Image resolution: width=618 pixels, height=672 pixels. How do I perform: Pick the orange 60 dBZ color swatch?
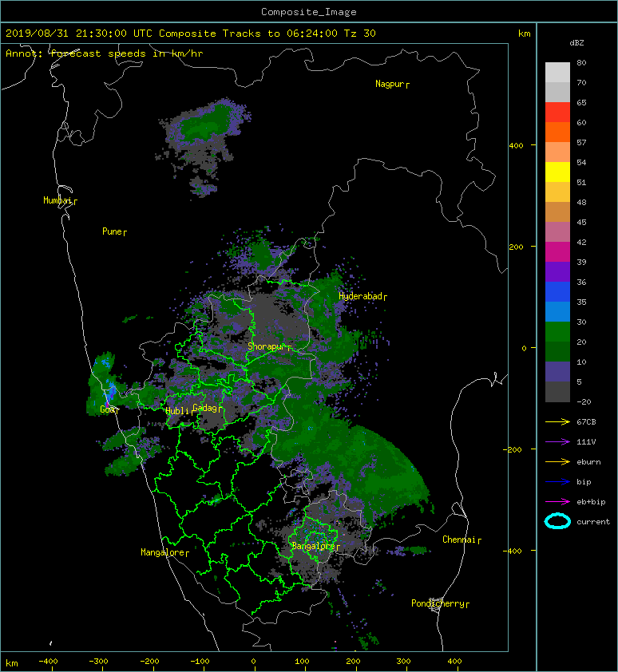(x=557, y=132)
